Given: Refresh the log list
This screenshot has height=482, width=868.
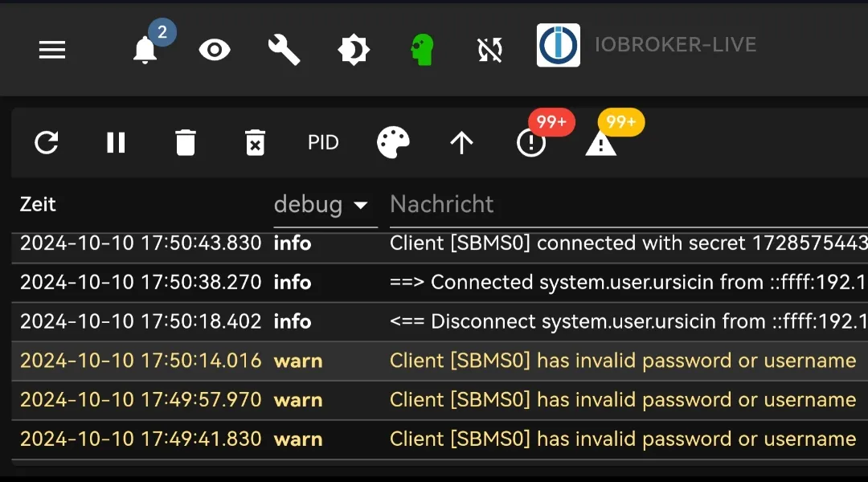Looking at the screenshot, I should (x=47, y=143).
